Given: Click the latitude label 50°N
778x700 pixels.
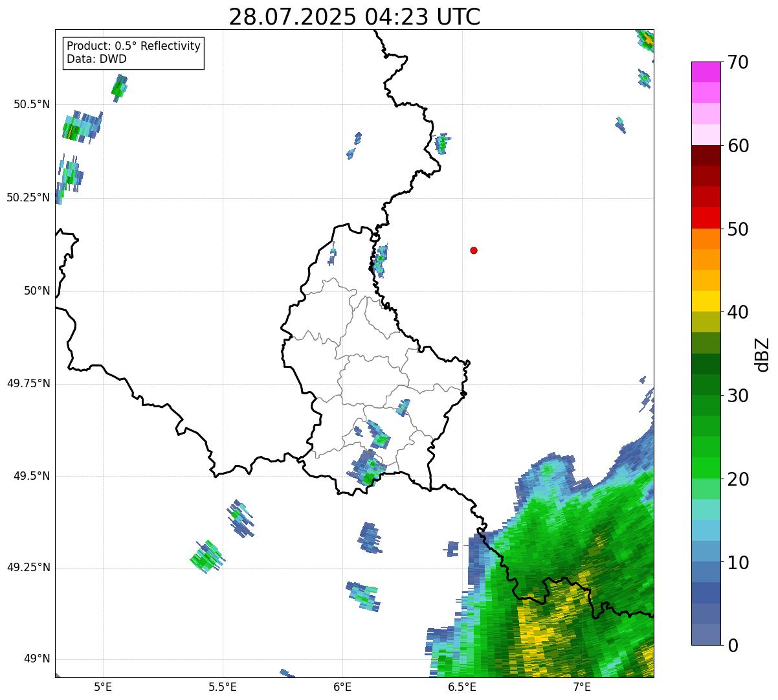Looking at the screenshot, I should point(37,291).
